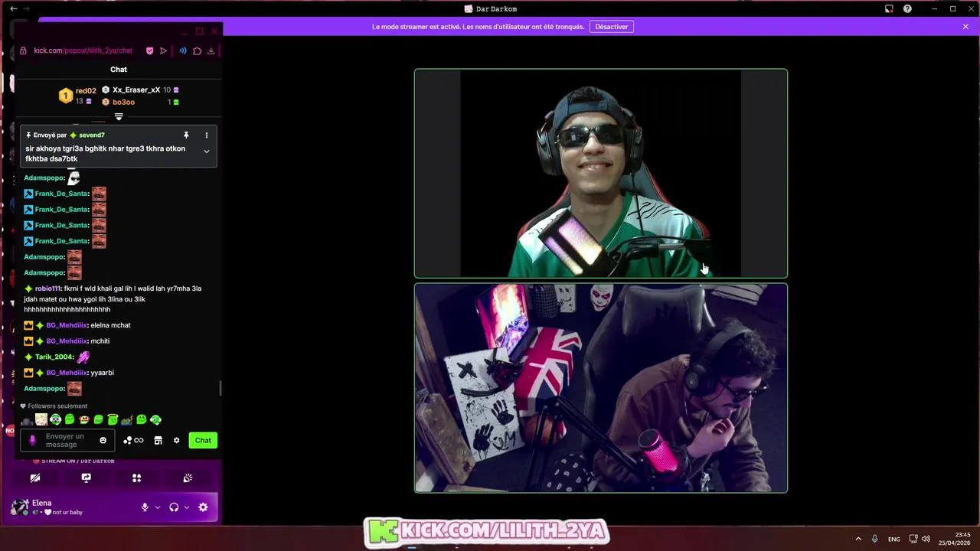Click the padlock icon in chat popout address bar
980x551 pixels.
click(23, 51)
